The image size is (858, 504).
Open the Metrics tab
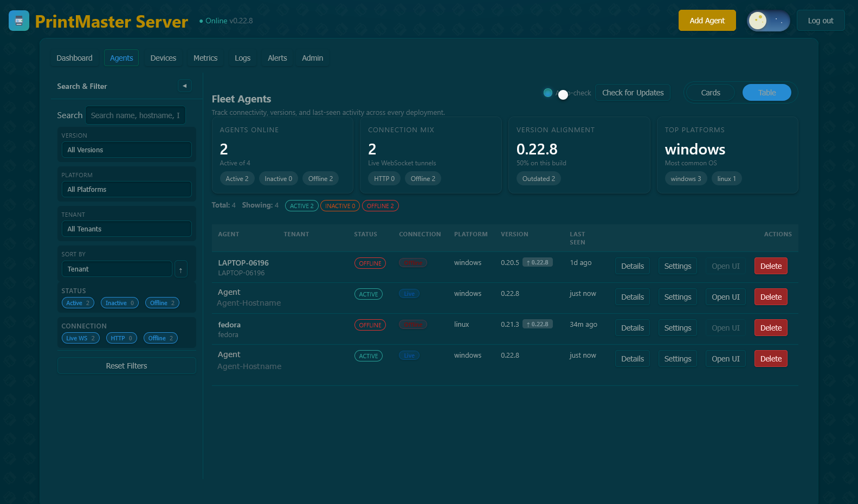(x=205, y=58)
